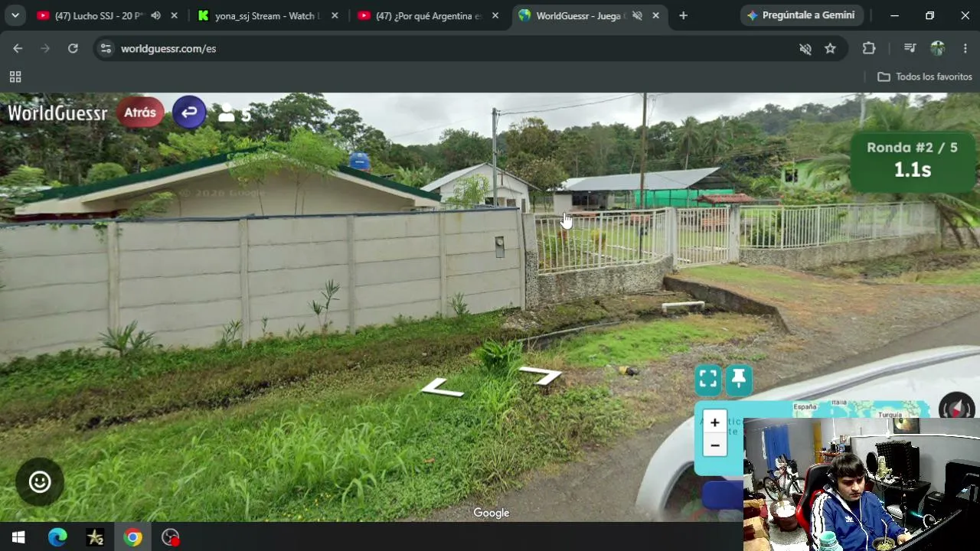Go forward in browser history
Image resolution: width=980 pixels, height=551 pixels.
pyautogui.click(x=45, y=48)
